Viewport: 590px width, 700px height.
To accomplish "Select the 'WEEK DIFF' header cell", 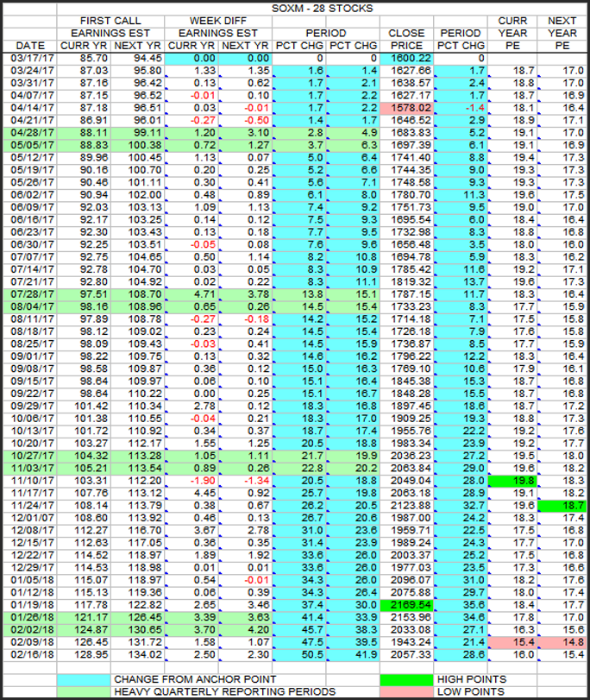I will point(217,21).
